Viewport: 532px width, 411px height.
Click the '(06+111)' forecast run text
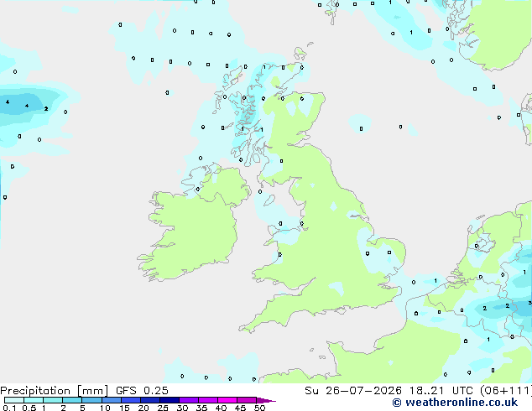tap(506, 391)
